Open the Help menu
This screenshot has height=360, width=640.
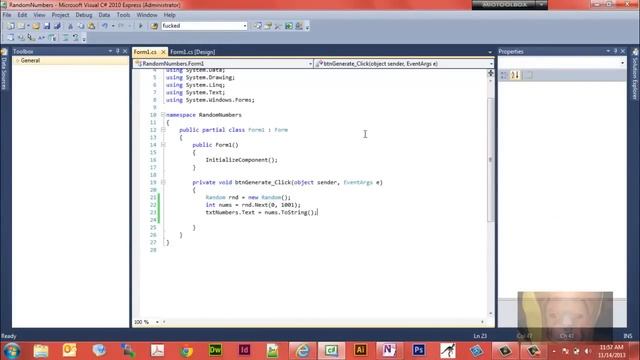click(169, 15)
